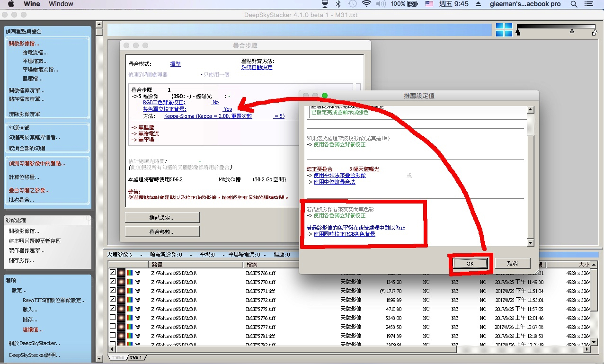
Task: Click 偏壓檔... in the sidebar
Action: click(32, 79)
